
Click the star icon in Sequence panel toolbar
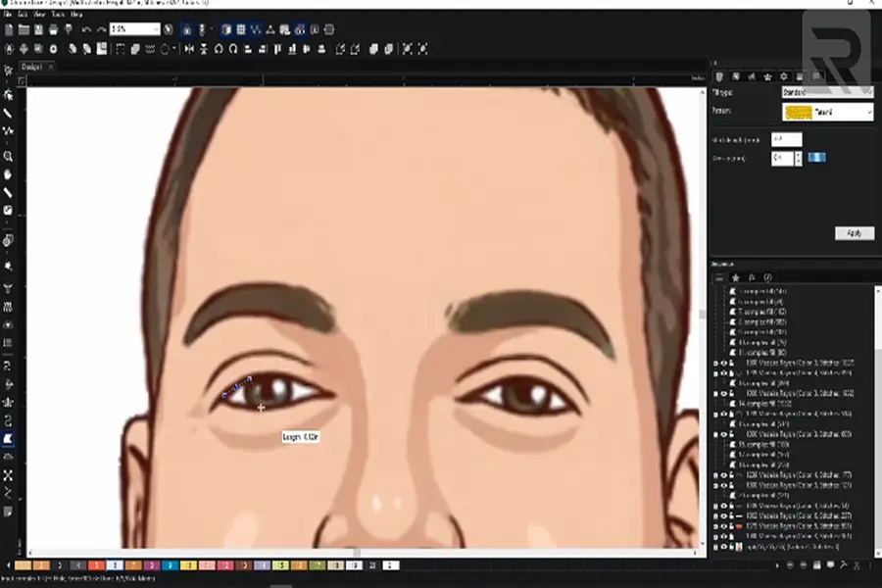click(735, 278)
